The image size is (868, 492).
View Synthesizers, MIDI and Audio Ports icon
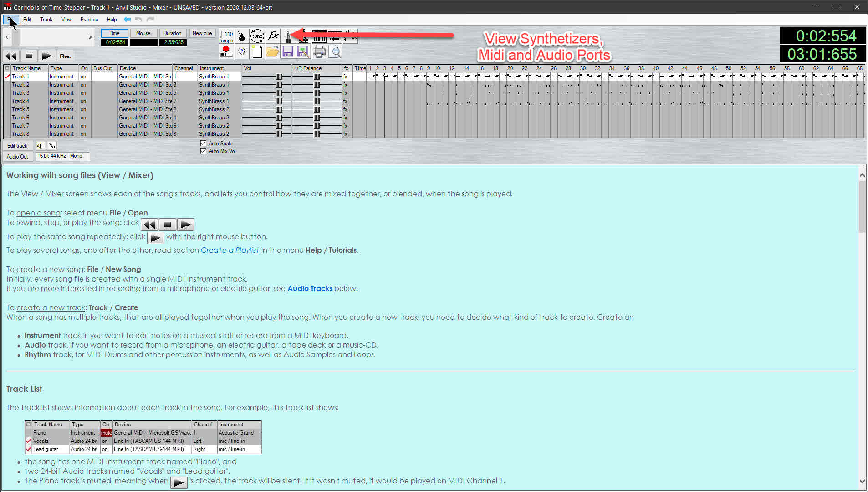[x=288, y=36]
